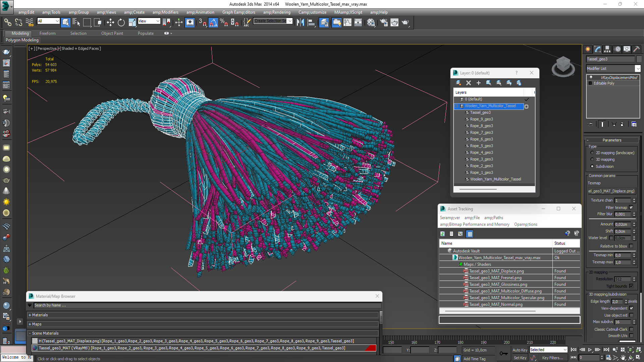Collapse the Woolen_Yarn_Multicolor_Tassel layer tree
Screen dimensions: 644x362
[457, 106]
